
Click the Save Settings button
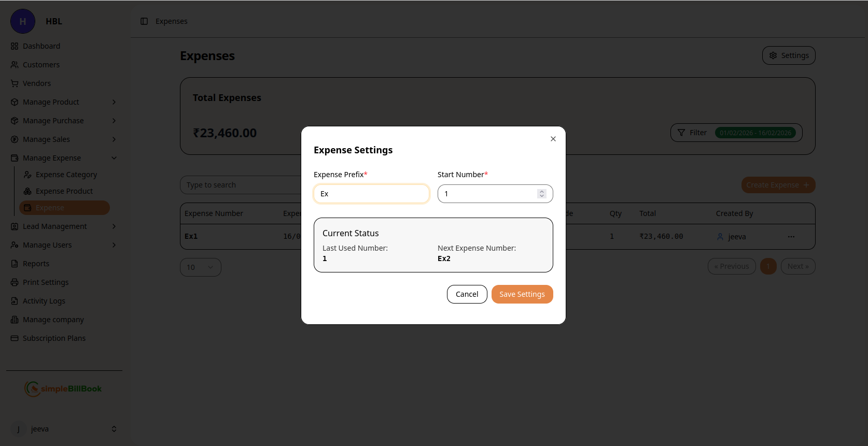pos(522,294)
